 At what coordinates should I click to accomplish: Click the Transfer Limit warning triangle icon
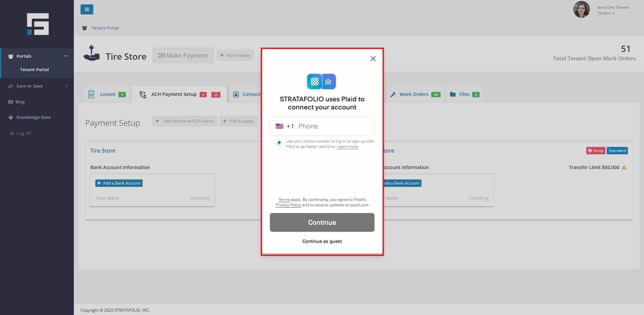coord(624,167)
